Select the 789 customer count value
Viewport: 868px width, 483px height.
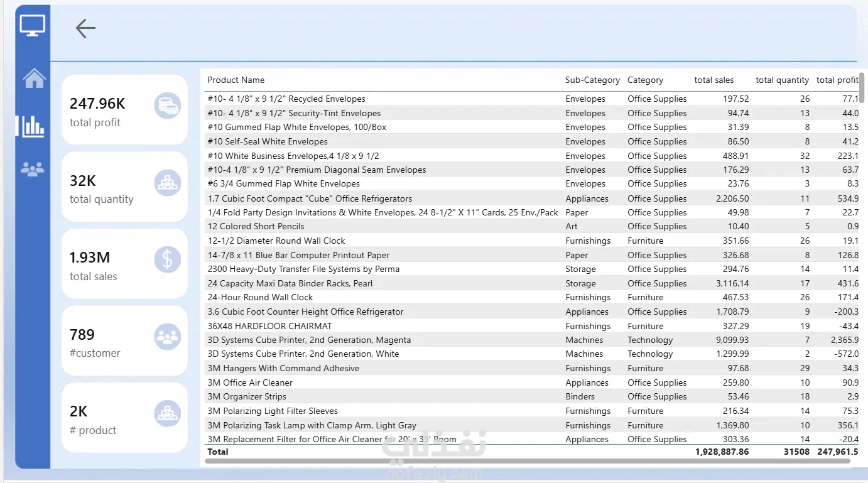pos(82,335)
